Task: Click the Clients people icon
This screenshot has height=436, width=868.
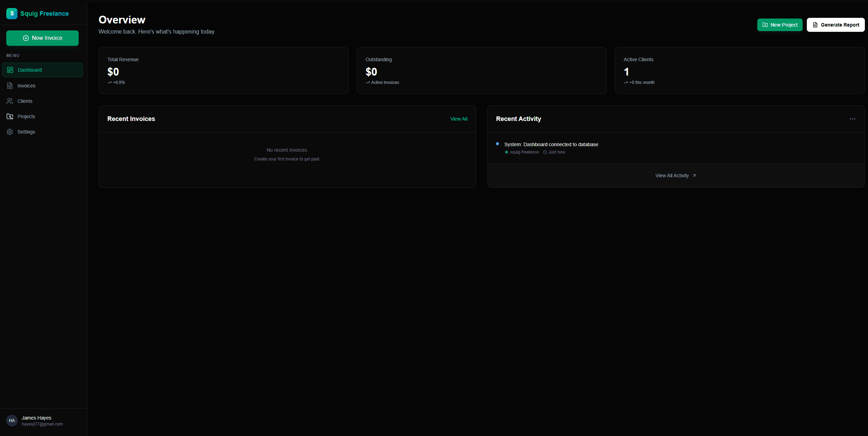Action: (10, 101)
